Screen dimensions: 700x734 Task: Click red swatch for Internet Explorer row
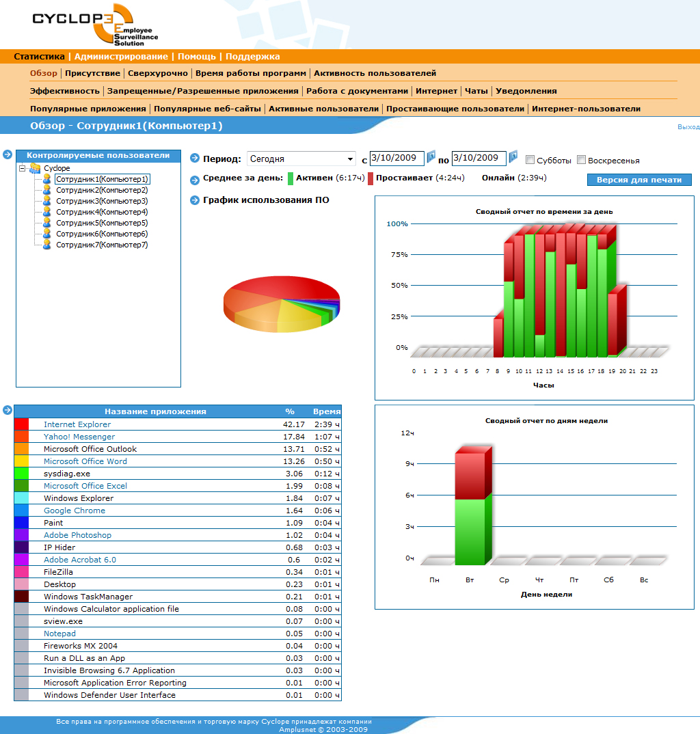pos(22,424)
